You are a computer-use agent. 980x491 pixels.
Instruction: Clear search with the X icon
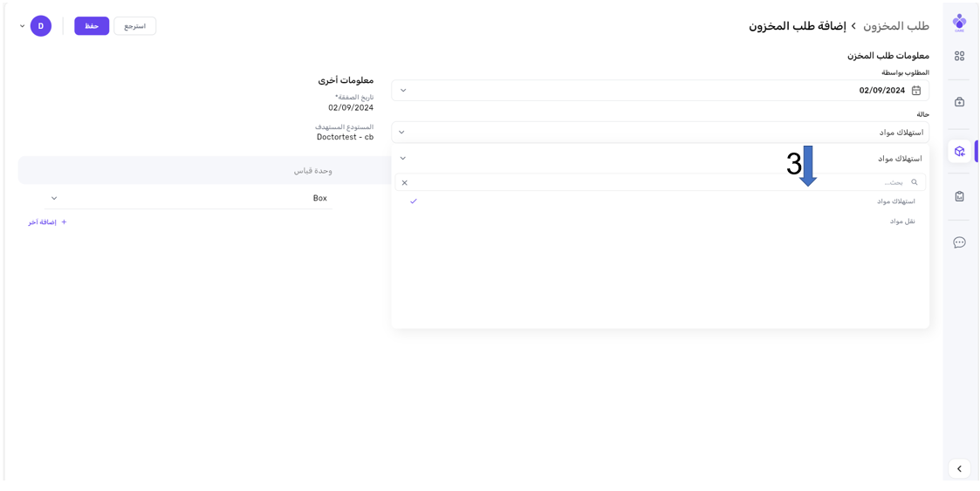coord(404,183)
